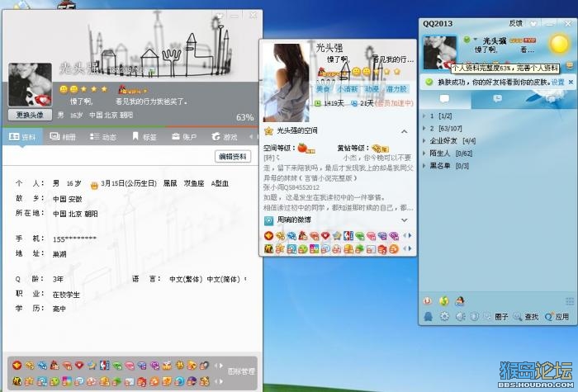Open the 游戏 games tab
The image size is (578, 392).
coord(225,137)
